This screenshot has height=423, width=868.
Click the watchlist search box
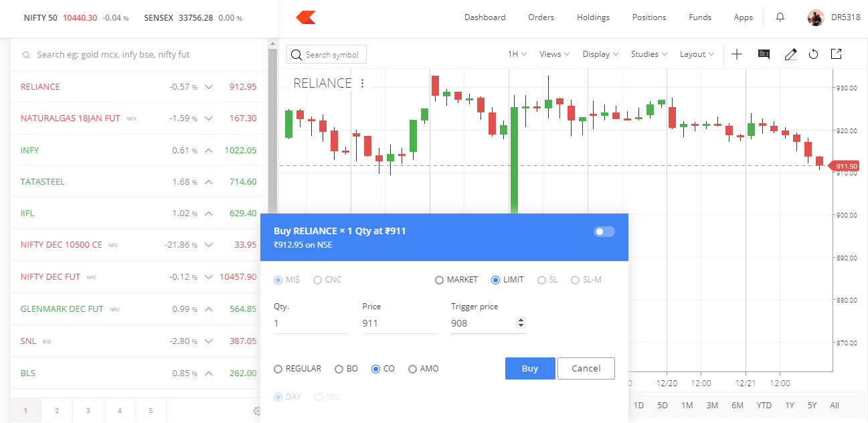pyautogui.click(x=139, y=55)
